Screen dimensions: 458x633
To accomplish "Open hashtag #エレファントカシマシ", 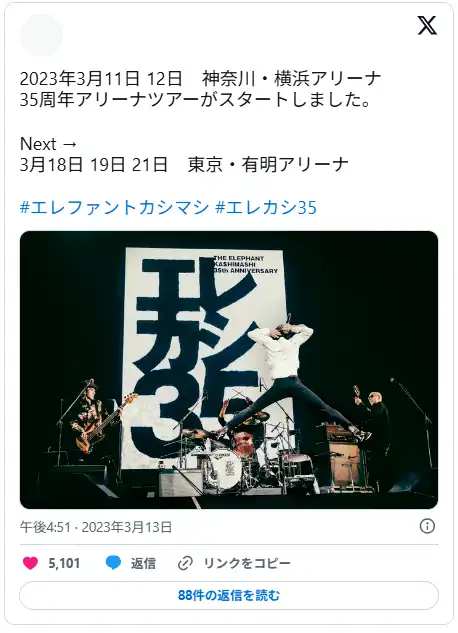I will [114, 208].
